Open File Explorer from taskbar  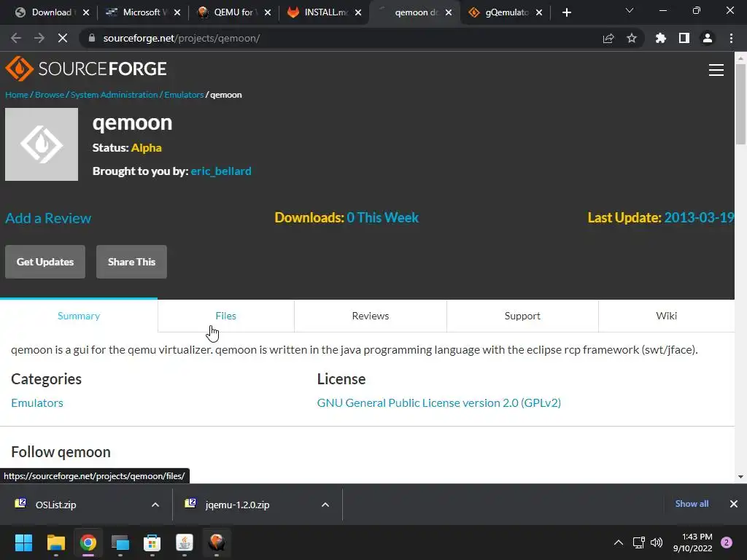(55, 542)
